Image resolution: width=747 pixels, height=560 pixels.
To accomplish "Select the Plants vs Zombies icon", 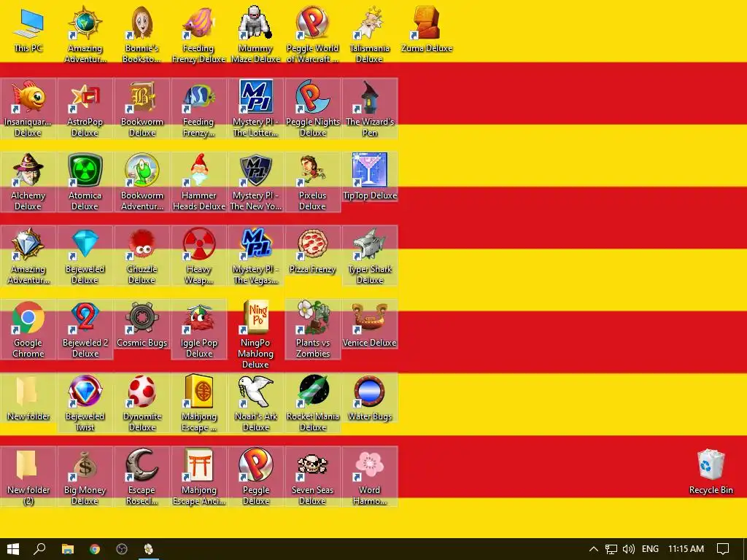I will pos(312,330).
